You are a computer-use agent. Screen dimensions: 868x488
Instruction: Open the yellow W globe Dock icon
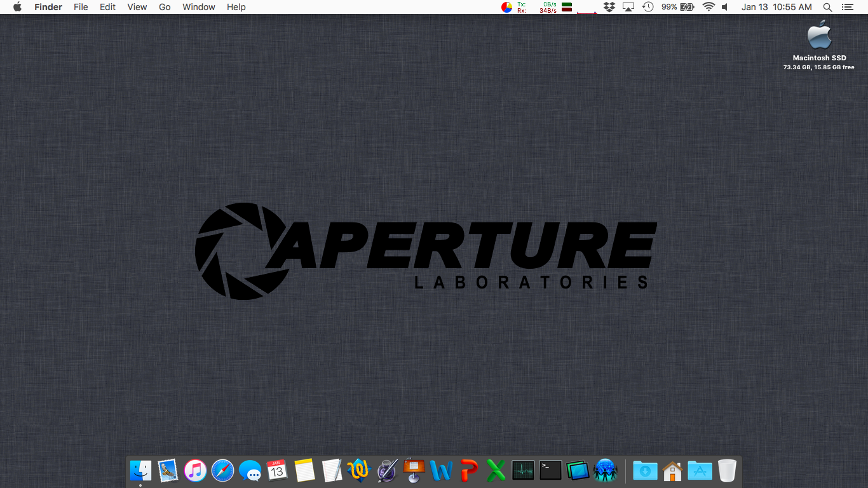(359, 471)
